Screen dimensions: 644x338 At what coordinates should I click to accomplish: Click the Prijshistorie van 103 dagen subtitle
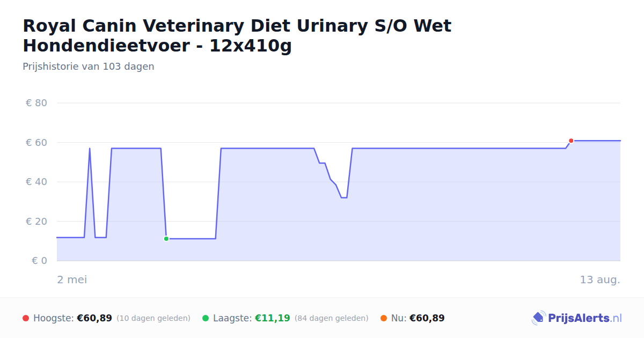tap(89, 67)
